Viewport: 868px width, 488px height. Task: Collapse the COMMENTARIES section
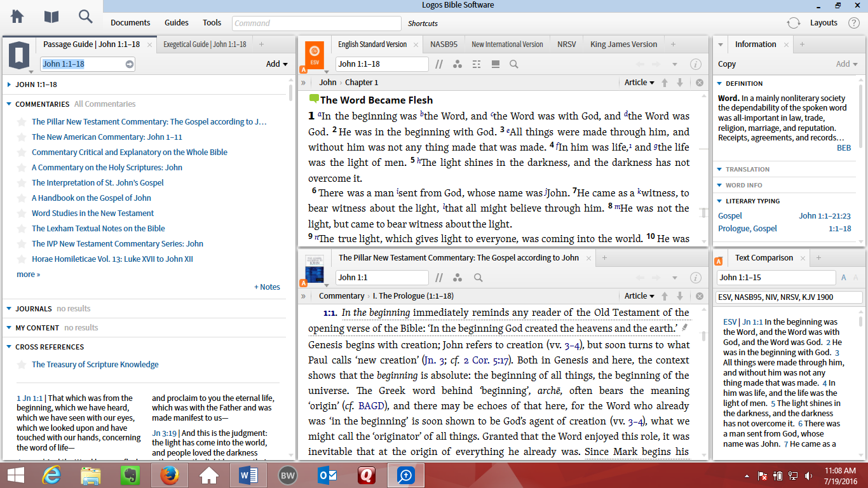tap(10, 104)
